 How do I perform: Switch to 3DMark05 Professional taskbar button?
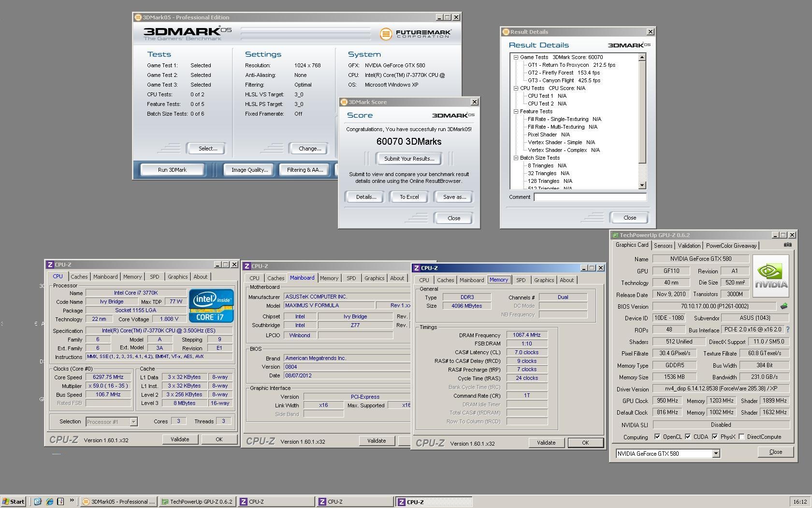tap(118, 502)
